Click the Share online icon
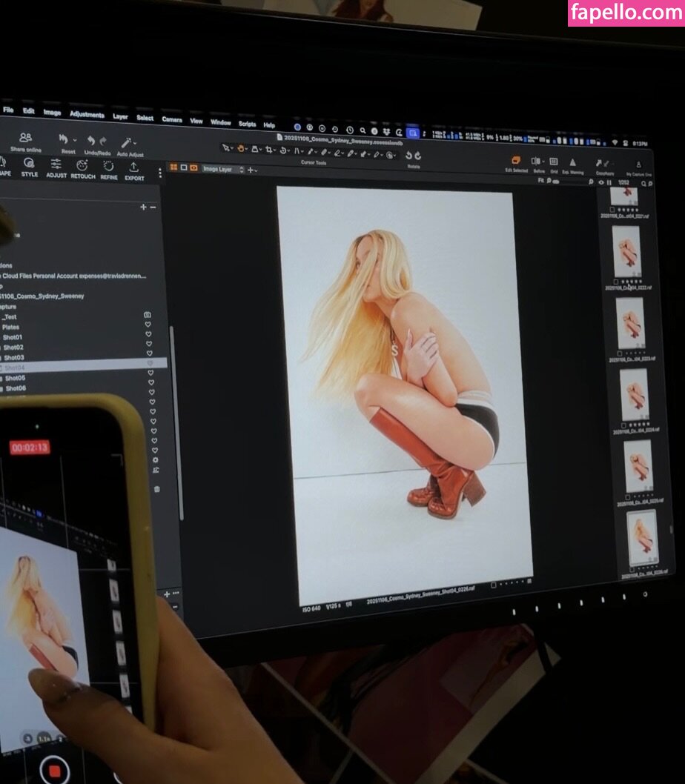 click(x=26, y=139)
